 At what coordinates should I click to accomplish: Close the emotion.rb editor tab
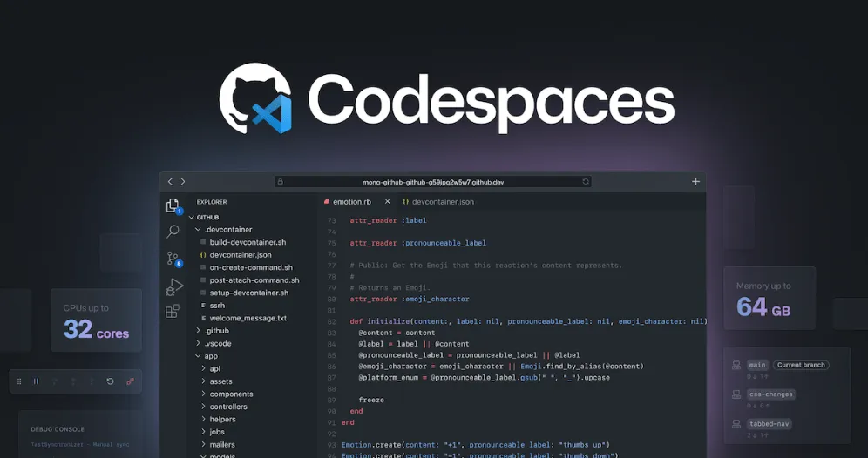click(388, 201)
